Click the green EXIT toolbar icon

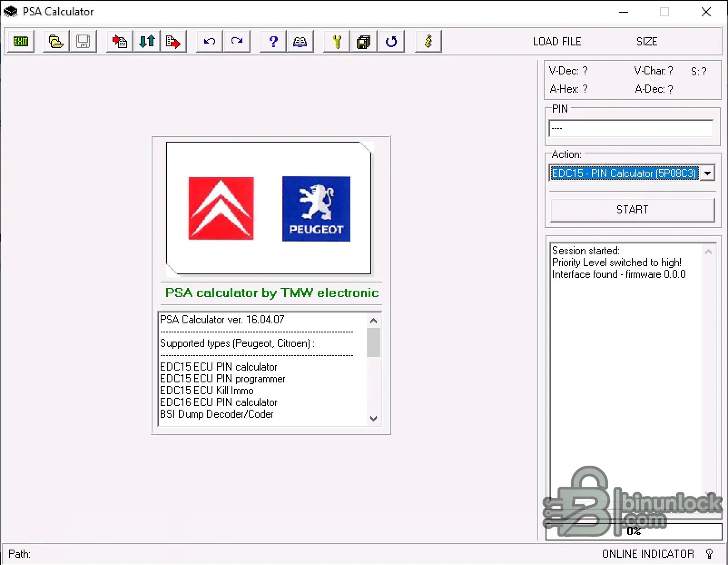21,42
